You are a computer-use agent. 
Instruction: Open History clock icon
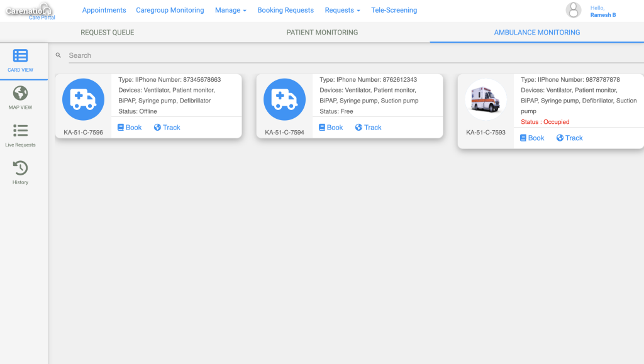20,168
